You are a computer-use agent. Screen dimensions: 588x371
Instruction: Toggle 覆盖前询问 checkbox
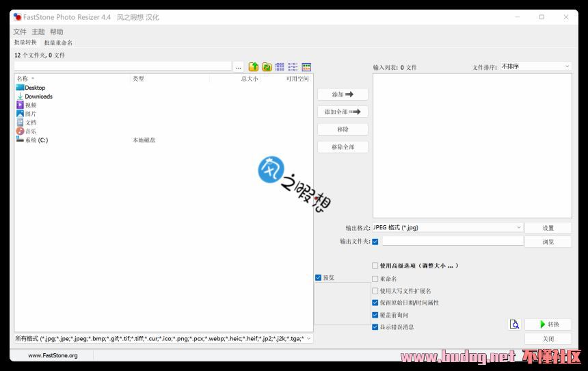(x=375, y=315)
